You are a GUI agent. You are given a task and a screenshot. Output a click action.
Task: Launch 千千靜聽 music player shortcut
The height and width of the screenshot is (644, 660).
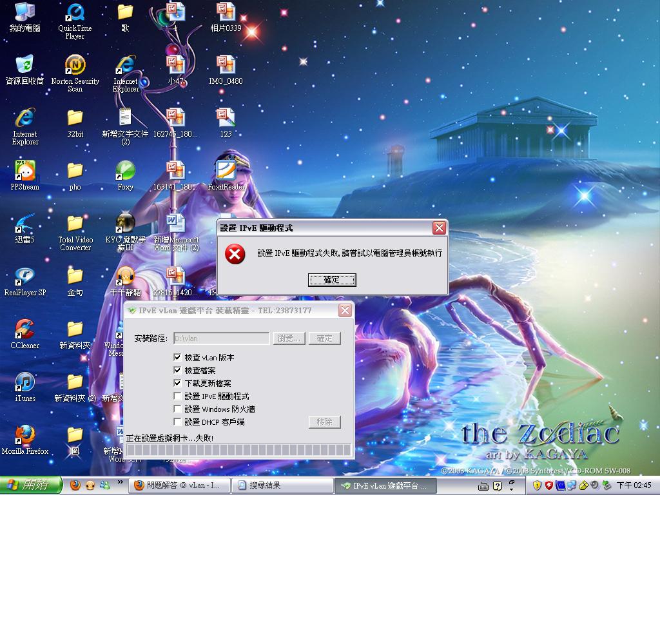pos(125,282)
